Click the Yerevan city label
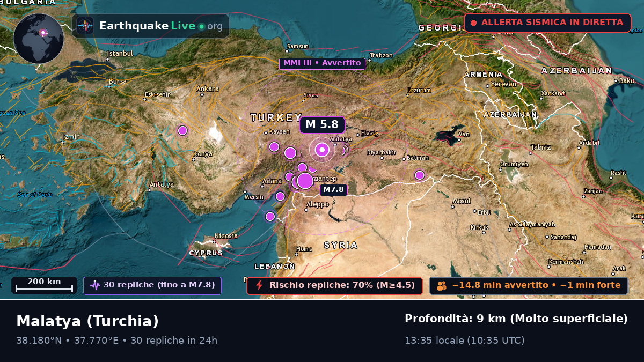644x362 pixels. (x=504, y=84)
